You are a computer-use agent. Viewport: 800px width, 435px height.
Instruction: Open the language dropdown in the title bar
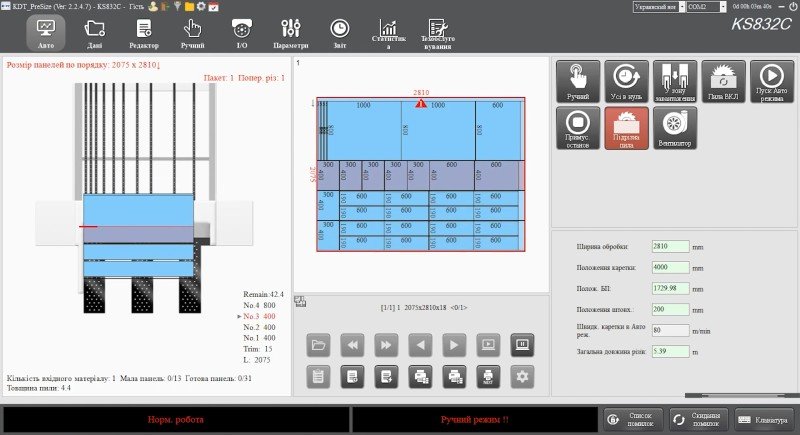coord(658,7)
